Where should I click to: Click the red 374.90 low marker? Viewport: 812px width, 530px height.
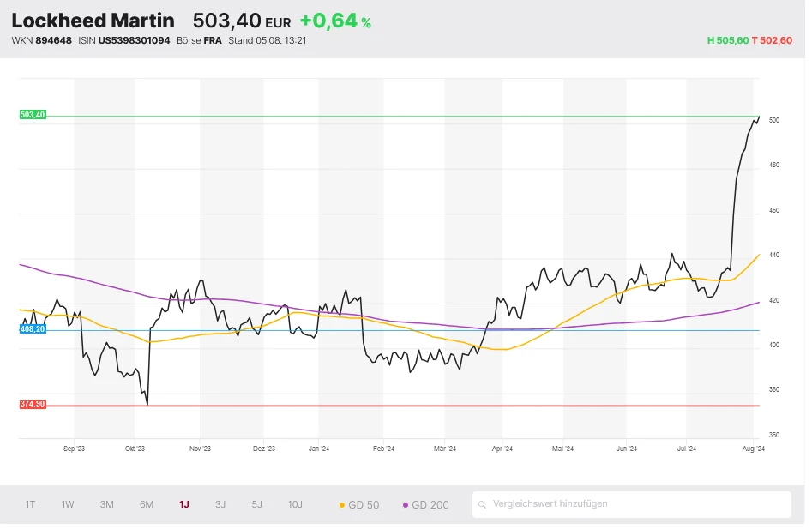33,404
